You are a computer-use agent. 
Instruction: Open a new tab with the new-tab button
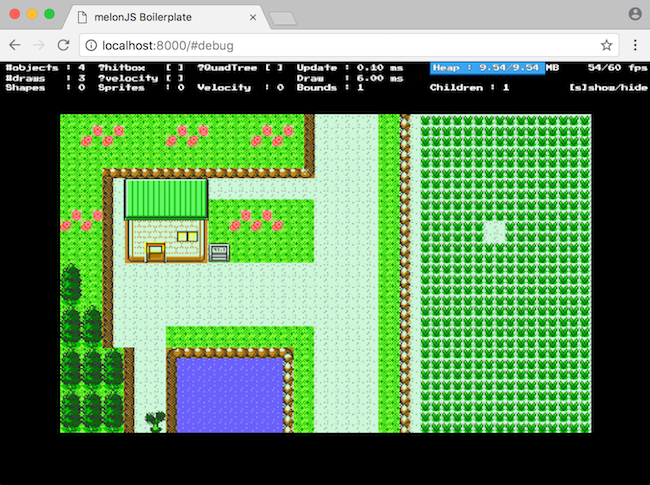tap(283, 18)
